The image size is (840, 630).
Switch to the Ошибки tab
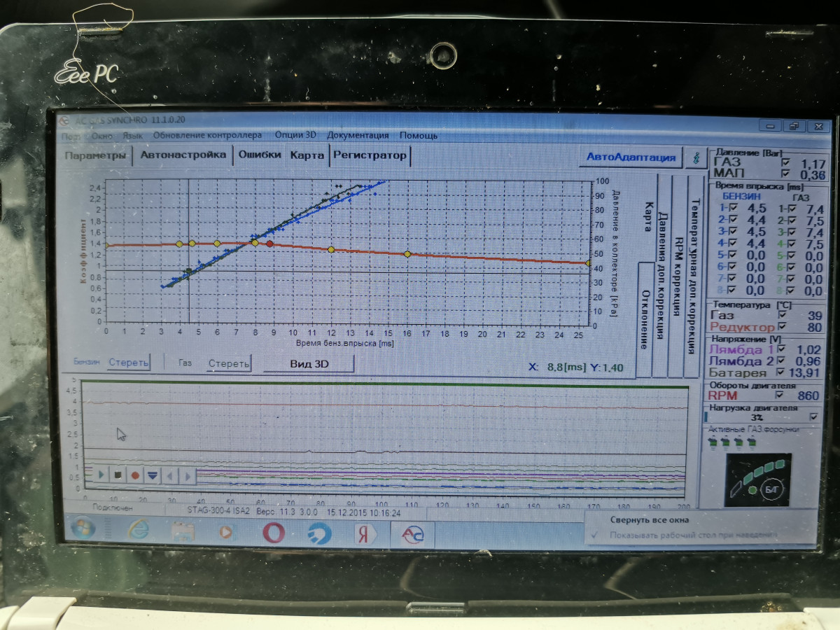click(x=260, y=155)
